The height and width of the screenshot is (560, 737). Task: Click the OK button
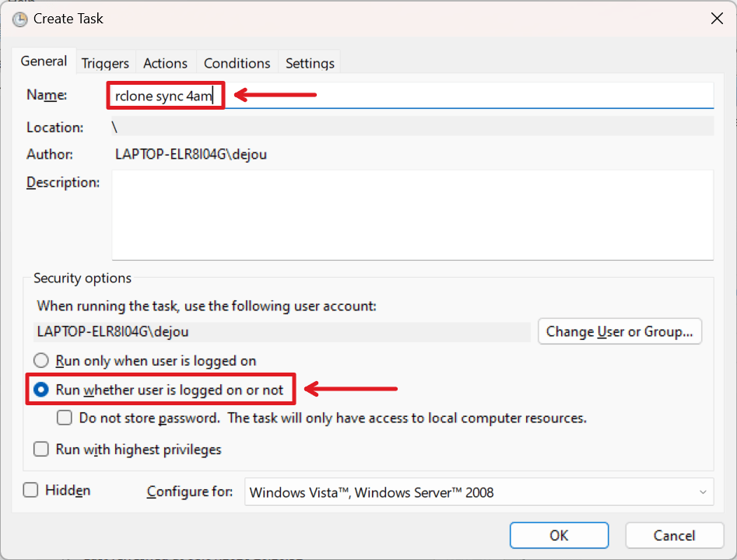[558, 535]
